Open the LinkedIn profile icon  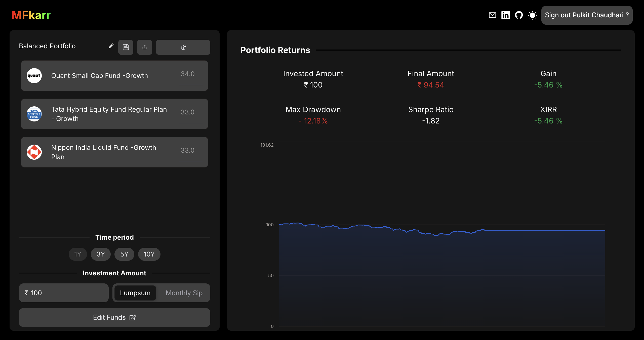point(505,15)
